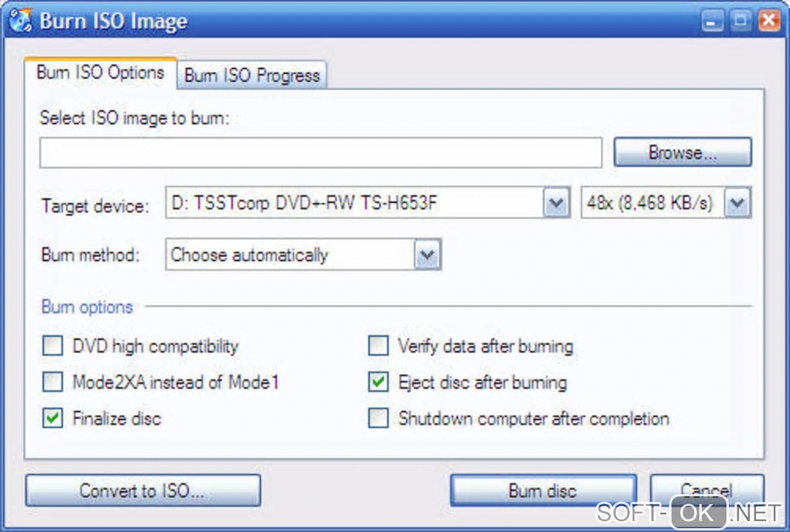This screenshot has width=790, height=532.
Task: Enable DVD high compatibility checkbox
Action: pyautogui.click(x=53, y=346)
